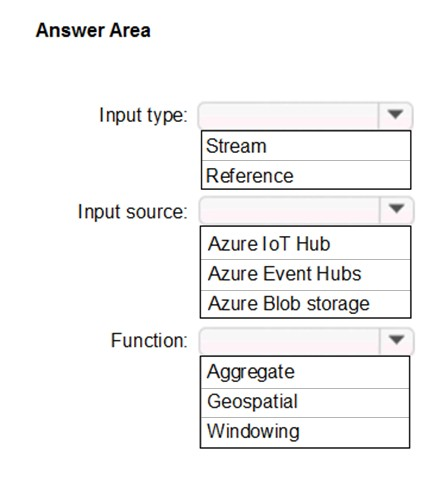Select the Aggregate function option
The height and width of the screenshot is (488, 434).
pos(305,372)
